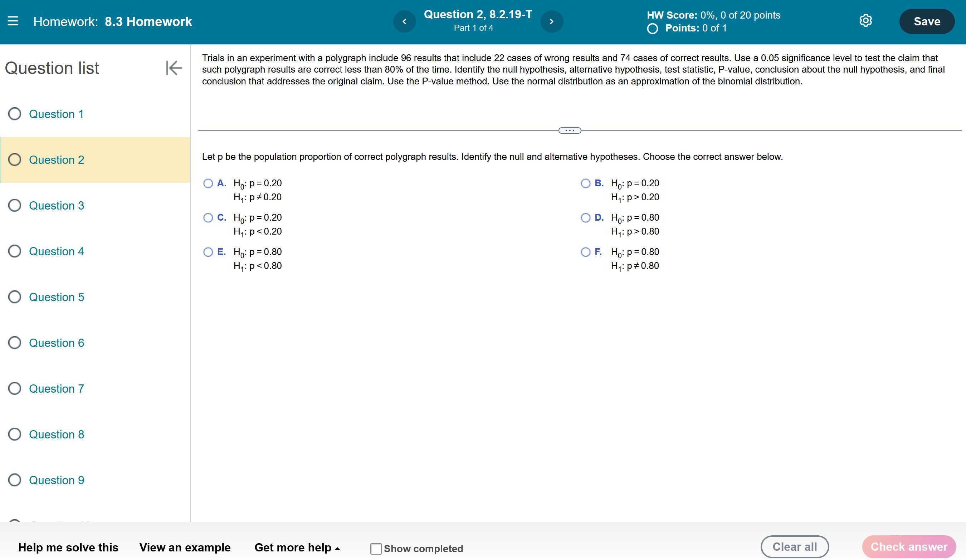Open settings gear icon
This screenshot has width=966, height=560.
point(865,21)
